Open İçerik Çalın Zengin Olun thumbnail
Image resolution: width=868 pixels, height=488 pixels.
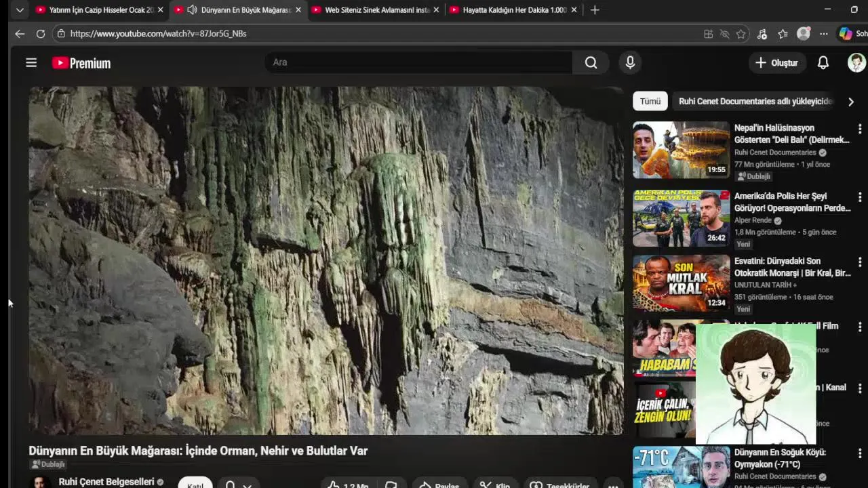click(665, 410)
